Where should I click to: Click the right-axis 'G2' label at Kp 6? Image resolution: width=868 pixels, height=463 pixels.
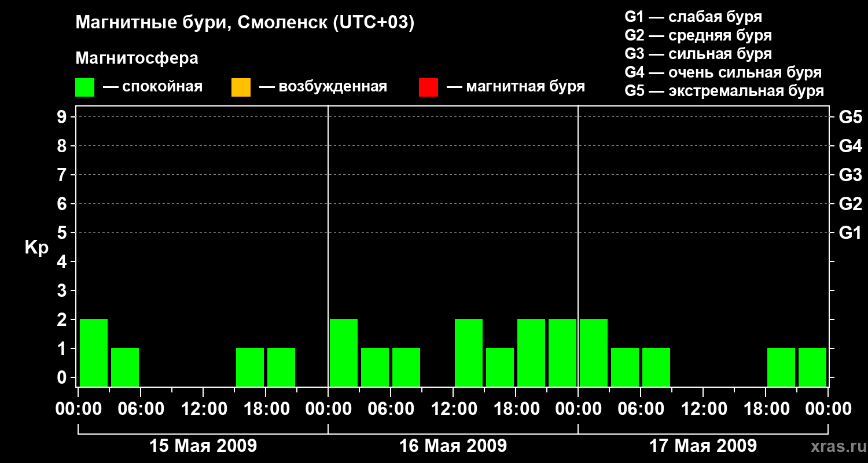[x=850, y=204]
